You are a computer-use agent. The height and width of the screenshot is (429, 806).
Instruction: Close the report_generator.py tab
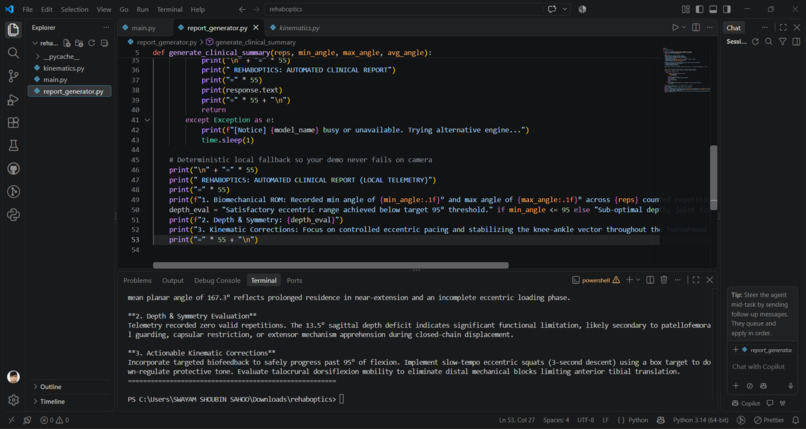coord(256,28)
